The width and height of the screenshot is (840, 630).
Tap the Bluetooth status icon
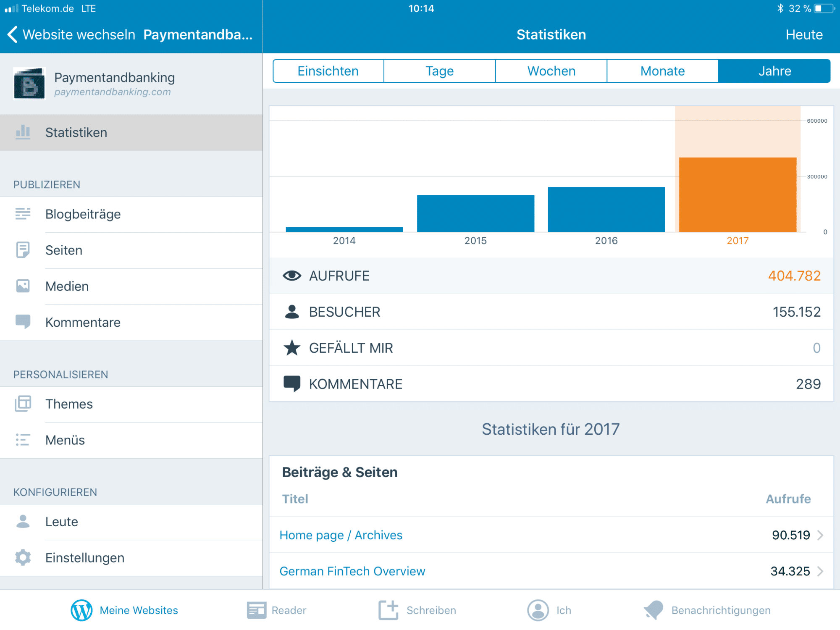point(780,8)
